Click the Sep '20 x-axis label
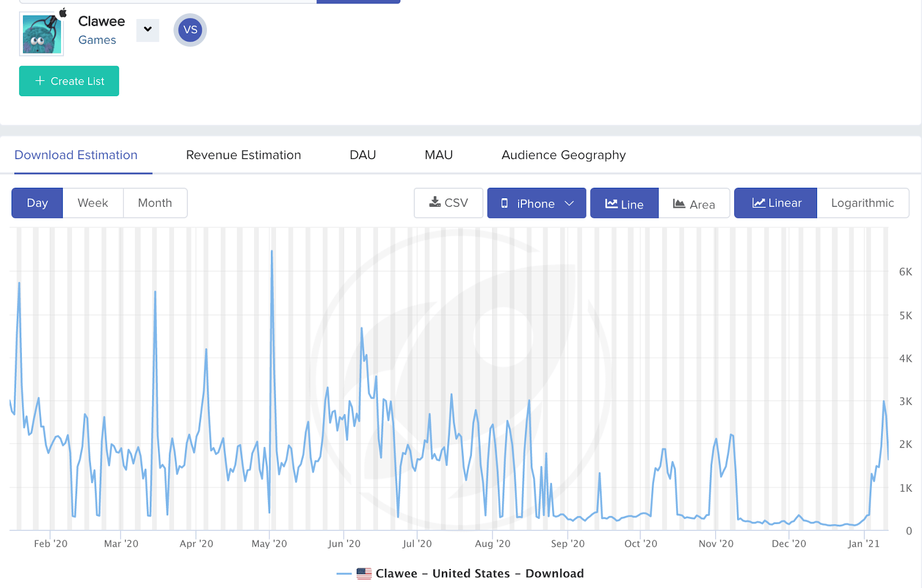922x588 pixels. coord(568,544)
